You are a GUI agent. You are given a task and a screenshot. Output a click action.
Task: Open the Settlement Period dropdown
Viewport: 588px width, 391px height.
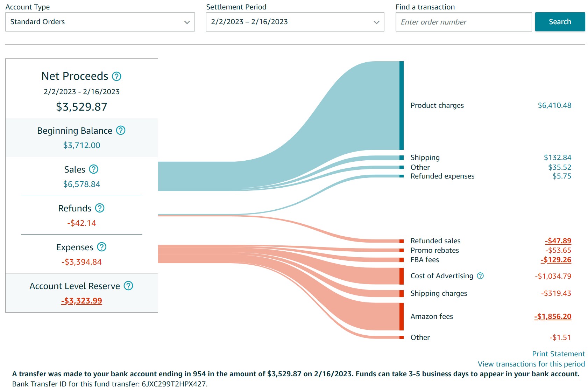click(295, 22)
